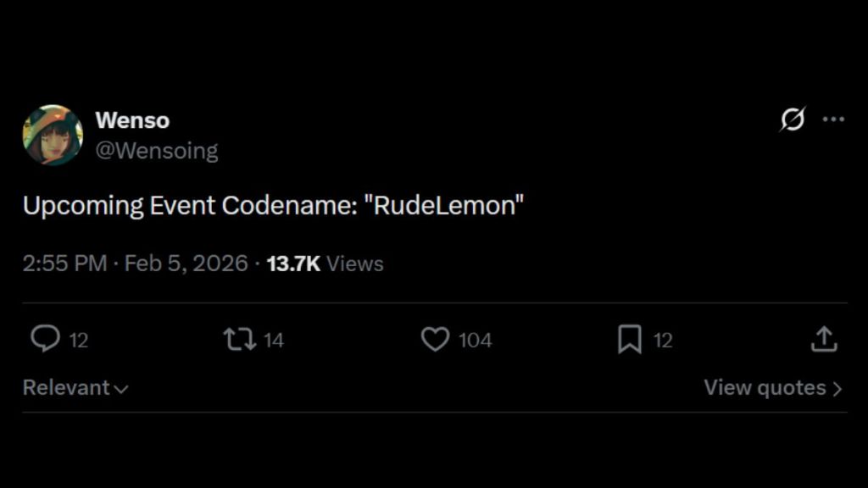Open the Relevant replies sort dropdown
The image size is (868, 488).
pyautogui.click(x=68, y=387)
